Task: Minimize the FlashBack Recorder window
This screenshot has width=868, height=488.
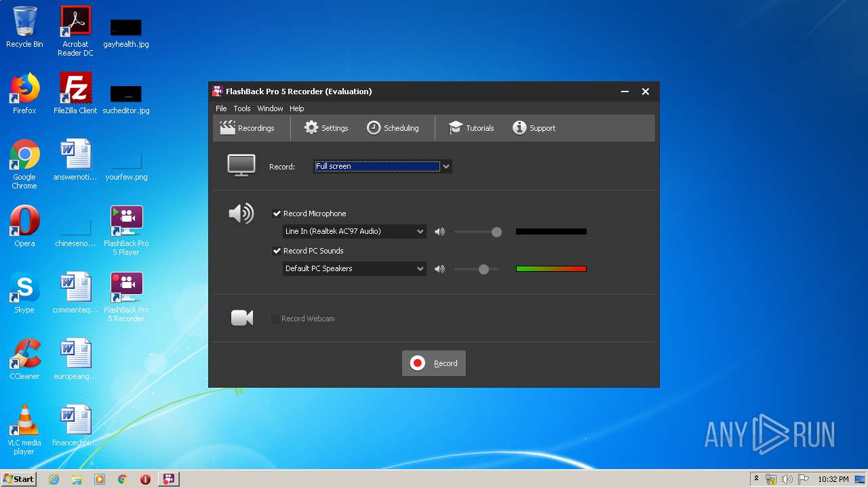Action: tap(625, 91)
